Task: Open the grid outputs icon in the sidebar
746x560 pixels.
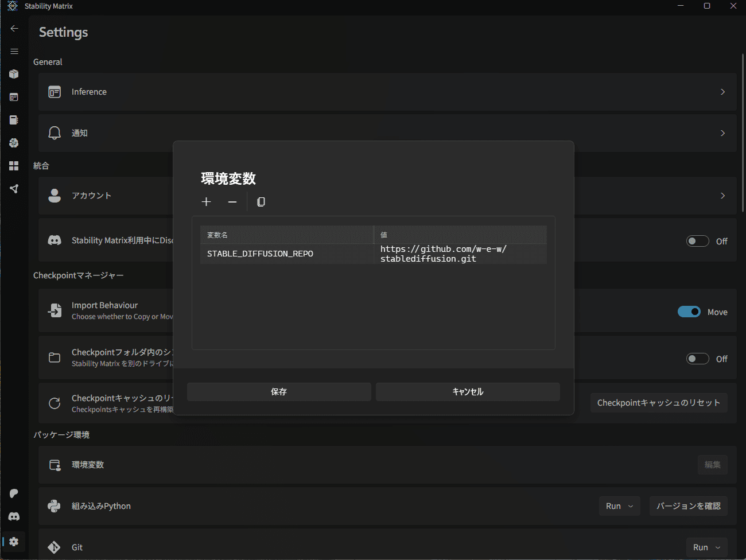Action: pos(14,166)
